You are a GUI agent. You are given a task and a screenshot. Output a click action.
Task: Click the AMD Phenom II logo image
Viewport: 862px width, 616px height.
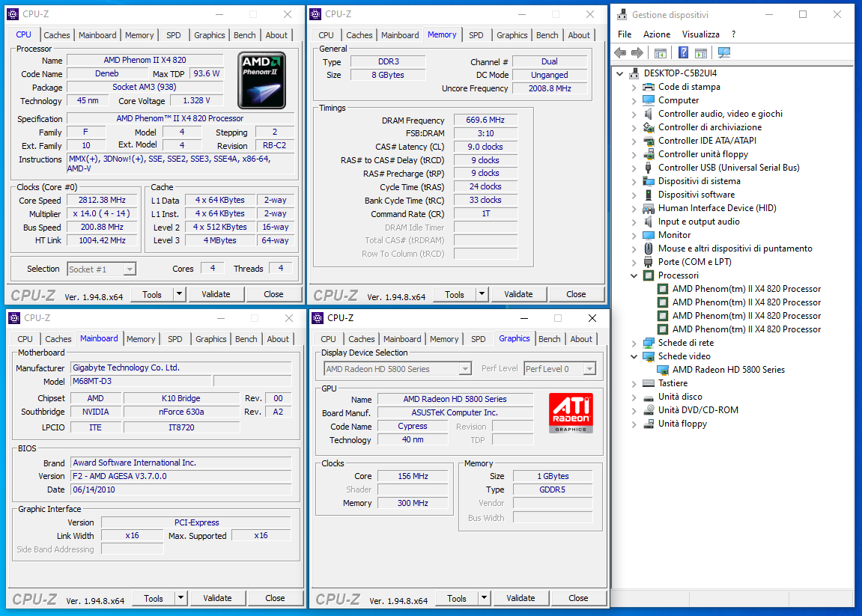261,80
